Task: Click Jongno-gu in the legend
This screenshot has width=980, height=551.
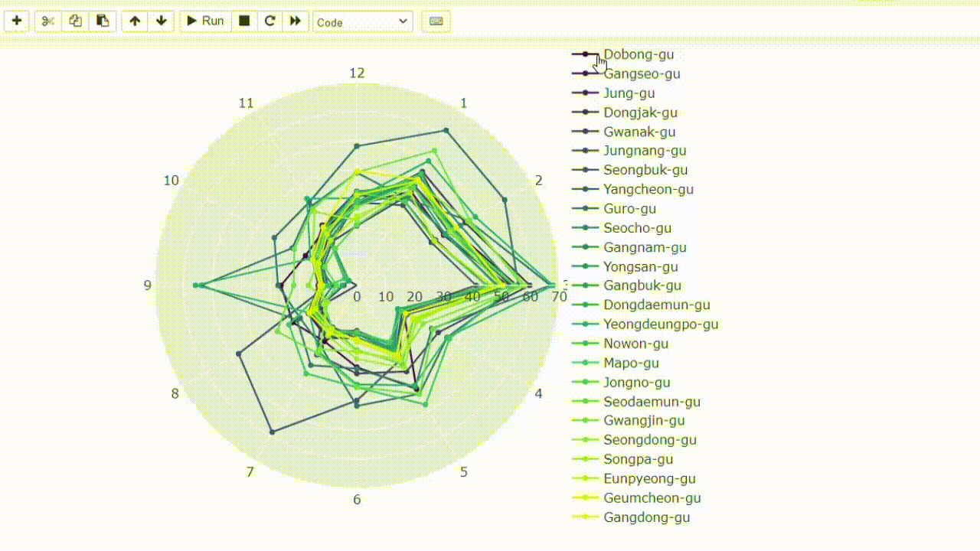Action: tap(621, 382)
